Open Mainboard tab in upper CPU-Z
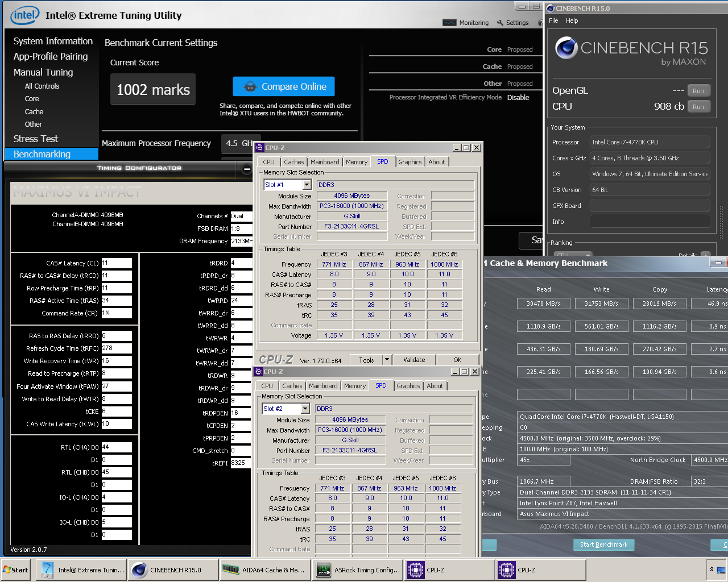The width and height of the screenshot is (728, 582). pyautogui.click(x=325, y=162)
